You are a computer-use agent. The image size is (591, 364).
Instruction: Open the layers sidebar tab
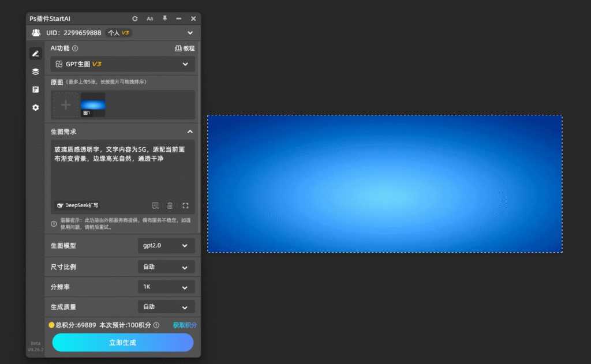pos(35,72)
